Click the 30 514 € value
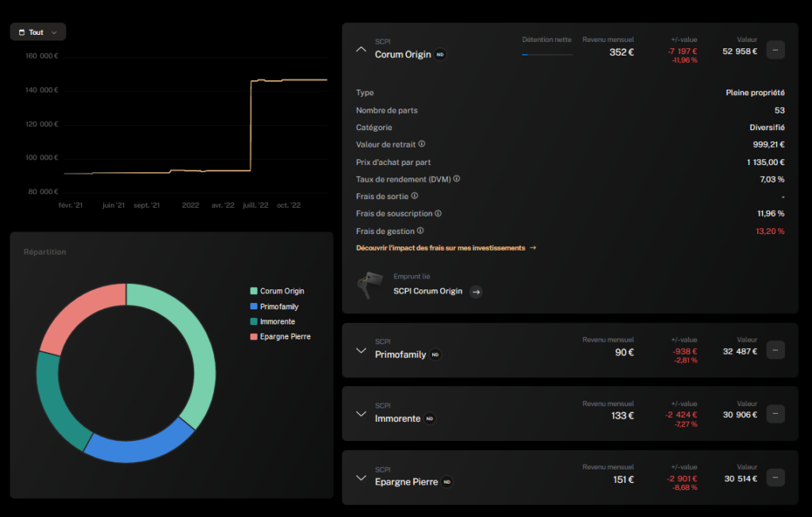This screenshot has width=812, height=517. point(740,479)
